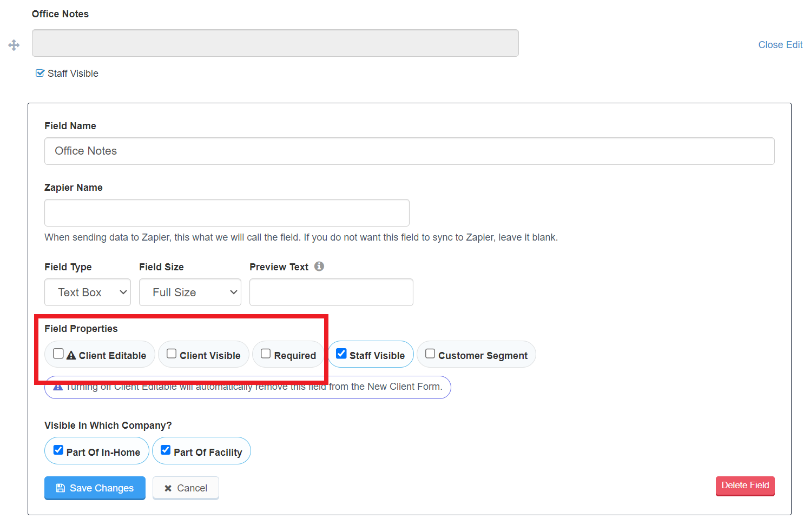810x532 pixels.
Task: Uncheck Part Of In-Home company
Action: (58, 450)
